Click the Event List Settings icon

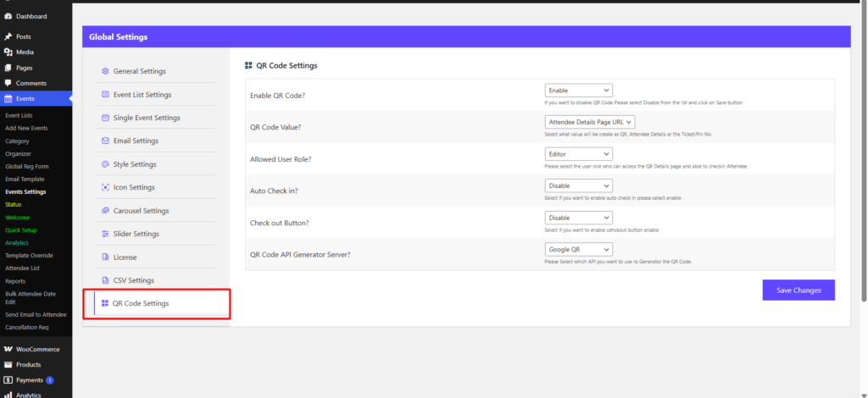tap(105, 95)
